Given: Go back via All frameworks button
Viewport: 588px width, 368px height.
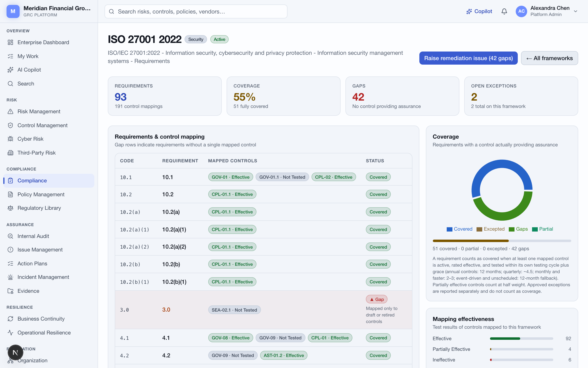Looking at the screenshot, I should pos(549,58).
